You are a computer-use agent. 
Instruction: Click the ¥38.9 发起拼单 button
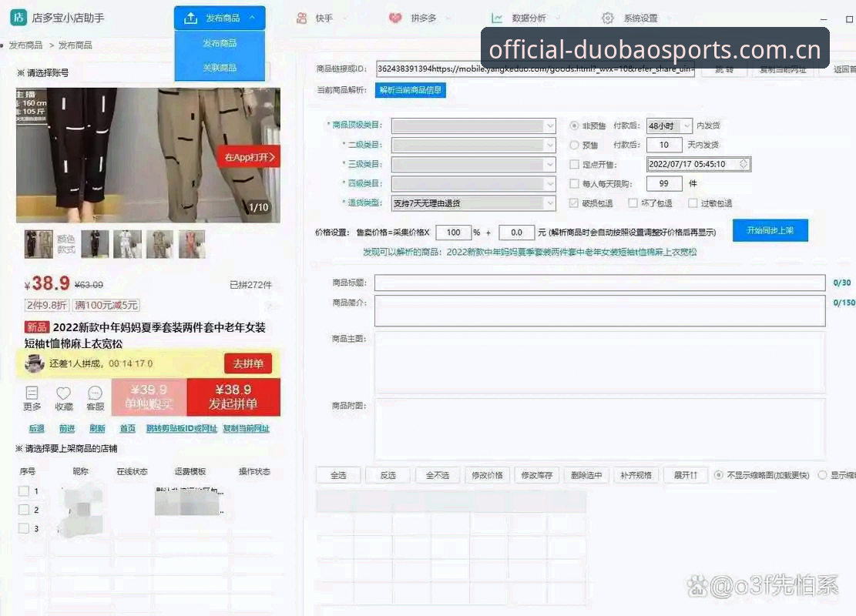pyautogui.click(x=233, y=397)
